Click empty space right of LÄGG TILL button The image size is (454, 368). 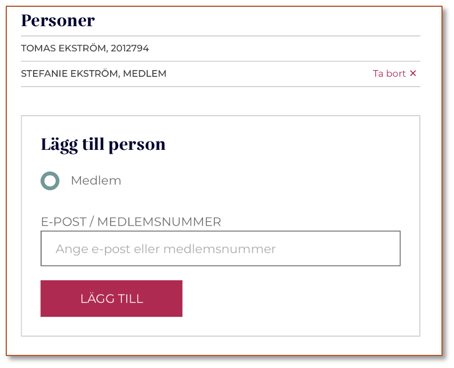(x=290, y=298)
